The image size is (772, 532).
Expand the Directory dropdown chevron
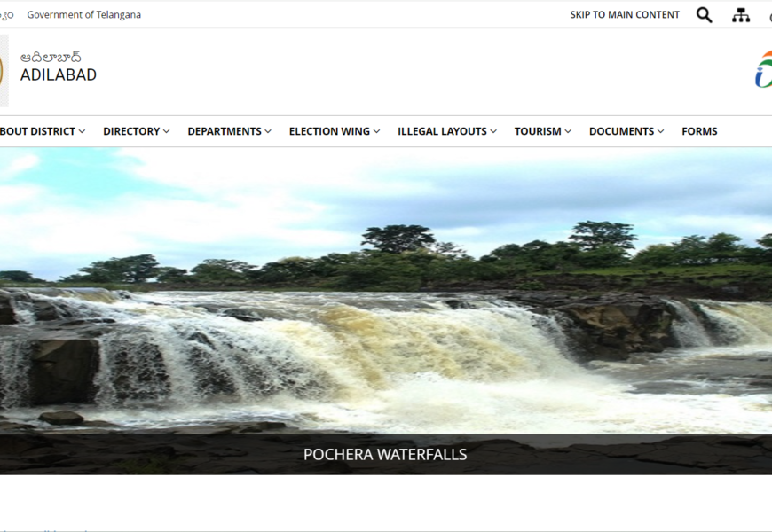166,131
